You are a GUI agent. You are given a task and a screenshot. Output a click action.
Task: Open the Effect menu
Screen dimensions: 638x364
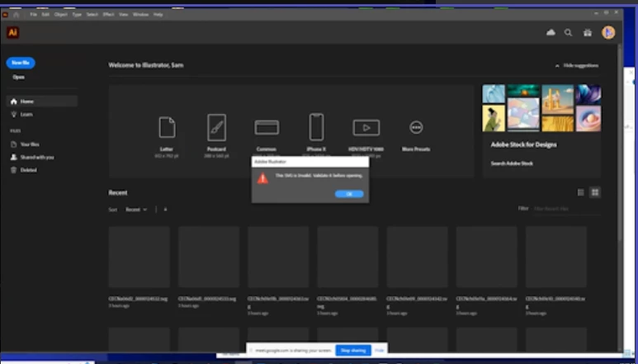[108, 15]
